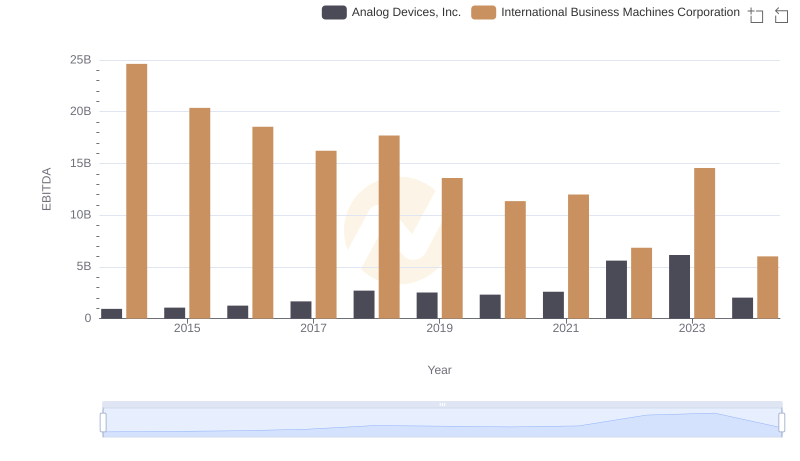800x461 pixels.
Task: Click the Analog Devices dark legend swatch
Action: click(x=334, y=12)
